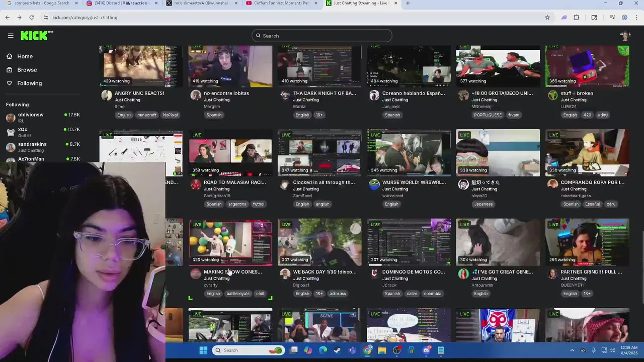Select the Japanese tag
The height and width of the screenshot is (362, 644).
[484, 204]
